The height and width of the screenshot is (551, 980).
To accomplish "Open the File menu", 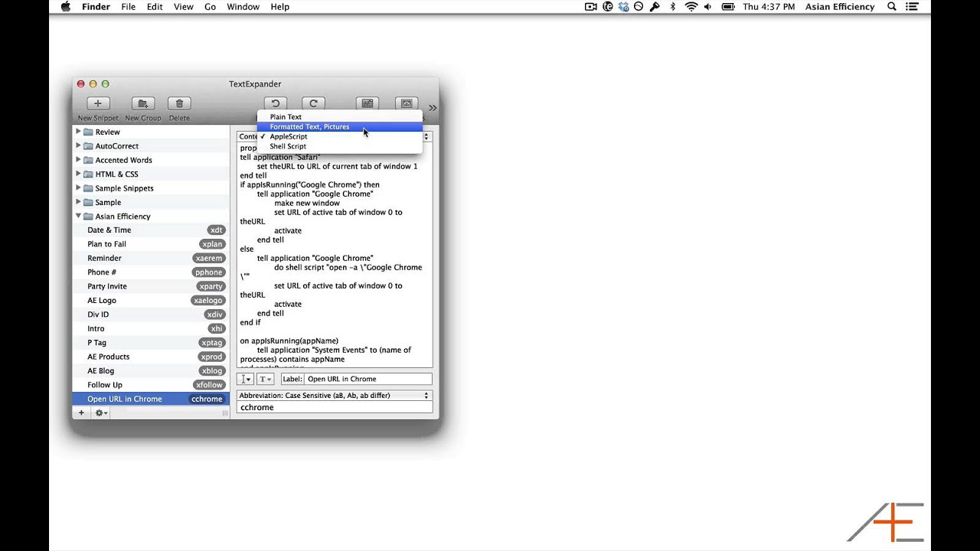I will click(x=128, y=7).
